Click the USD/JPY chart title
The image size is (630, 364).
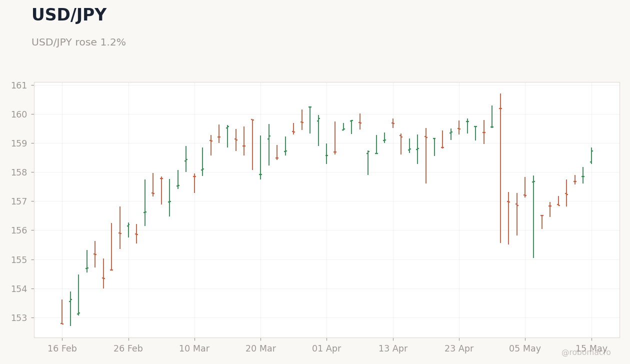tap(69, 15)
